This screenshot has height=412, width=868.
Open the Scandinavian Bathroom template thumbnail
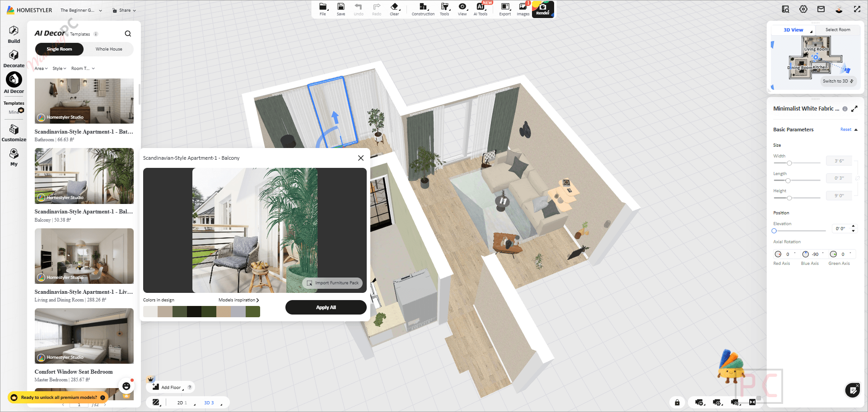pyautogui.click(x=84, y=101)
